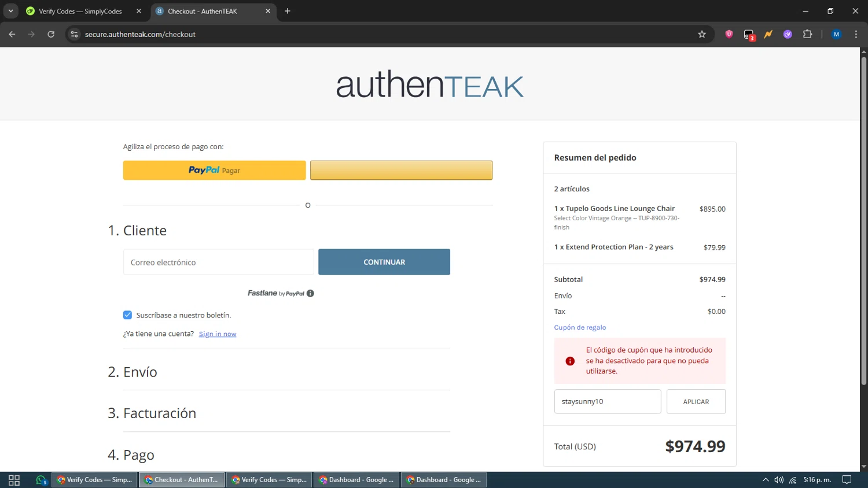Open the last Dashboard - Google taskbar window

click(x=444, y=480)
